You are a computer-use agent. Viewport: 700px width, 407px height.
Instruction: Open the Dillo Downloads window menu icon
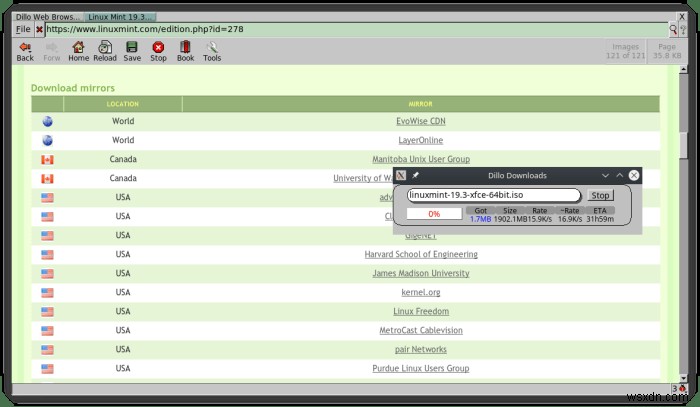pyautogui.click(x=401, y=175)
